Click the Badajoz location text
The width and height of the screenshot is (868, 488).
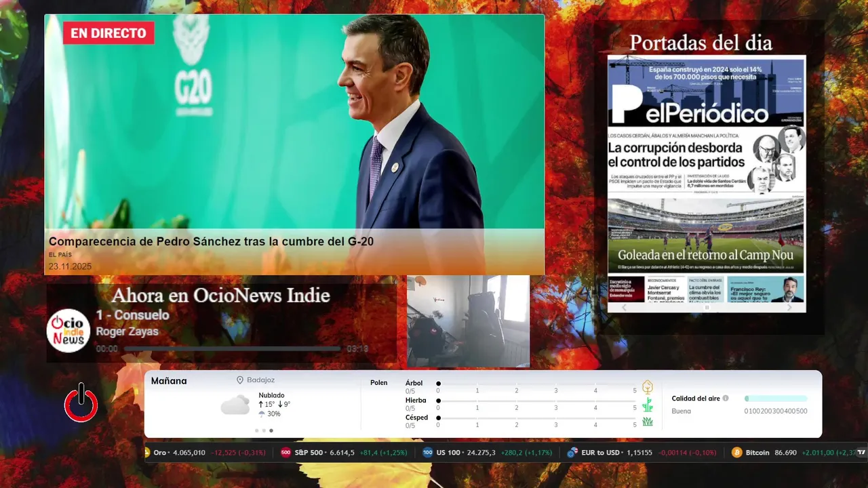click(260, 380)
